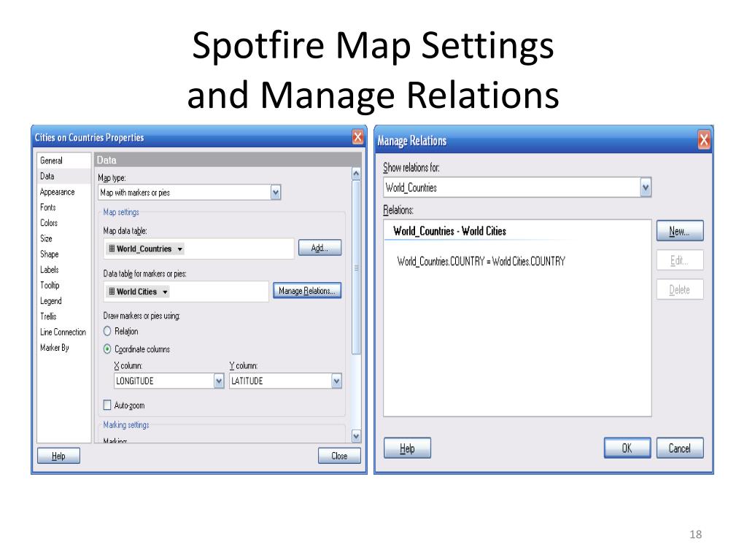Image resolution: width=747 pixels, height=560 pixels.
Task: Select the Marker By properties page
Action: click(x=54, y=348)
